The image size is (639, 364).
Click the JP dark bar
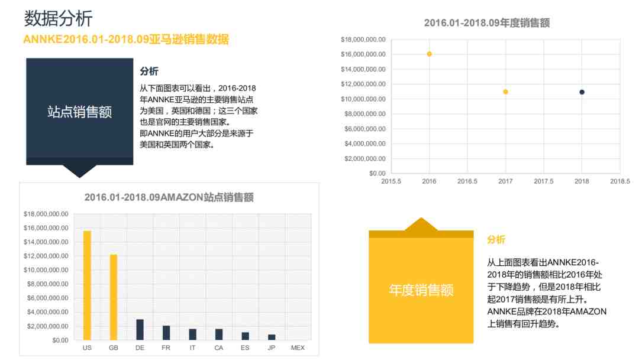[272, 337]
